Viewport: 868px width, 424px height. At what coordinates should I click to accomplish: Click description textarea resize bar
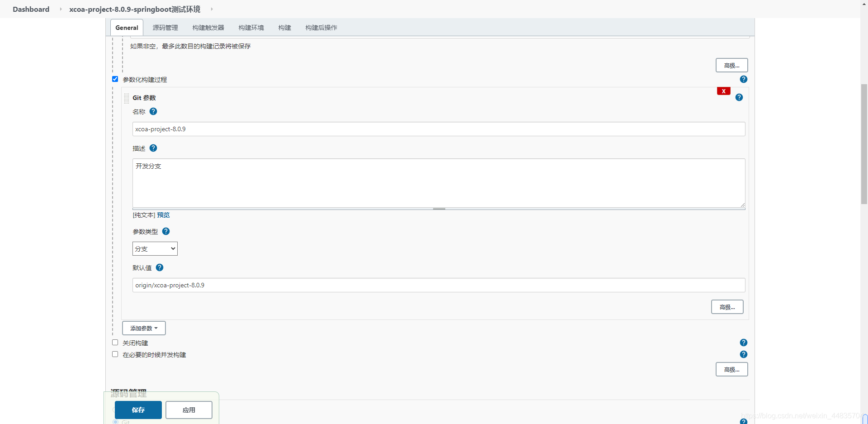tap(439, 209)
